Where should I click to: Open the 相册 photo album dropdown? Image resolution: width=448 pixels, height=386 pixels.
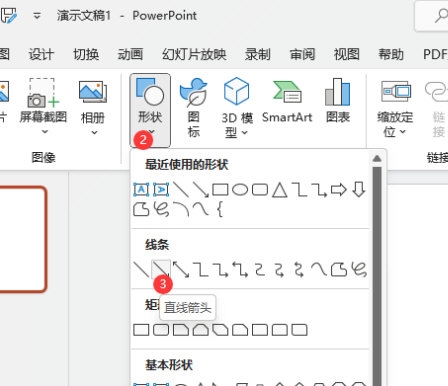pos(93,107)
